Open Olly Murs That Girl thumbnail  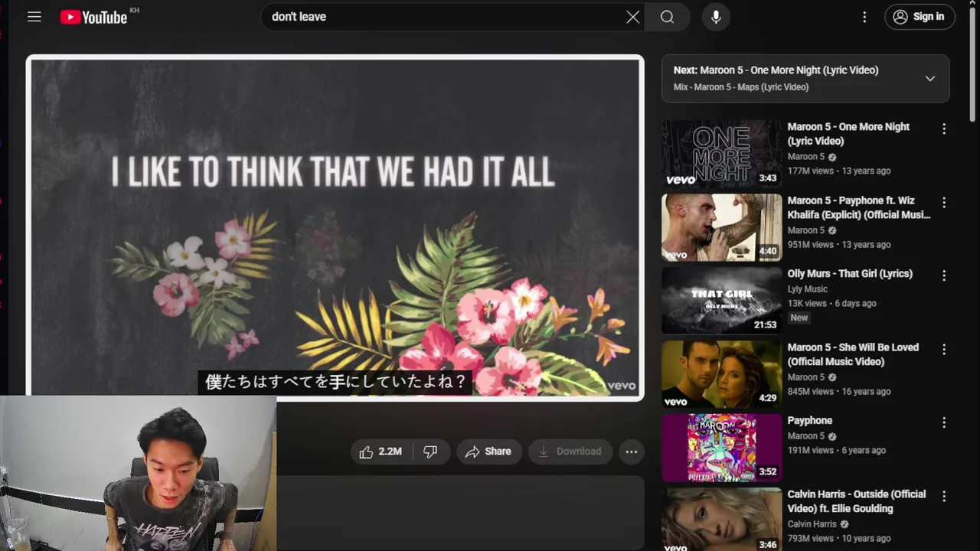pyautogui.click(x=722, y=301)
